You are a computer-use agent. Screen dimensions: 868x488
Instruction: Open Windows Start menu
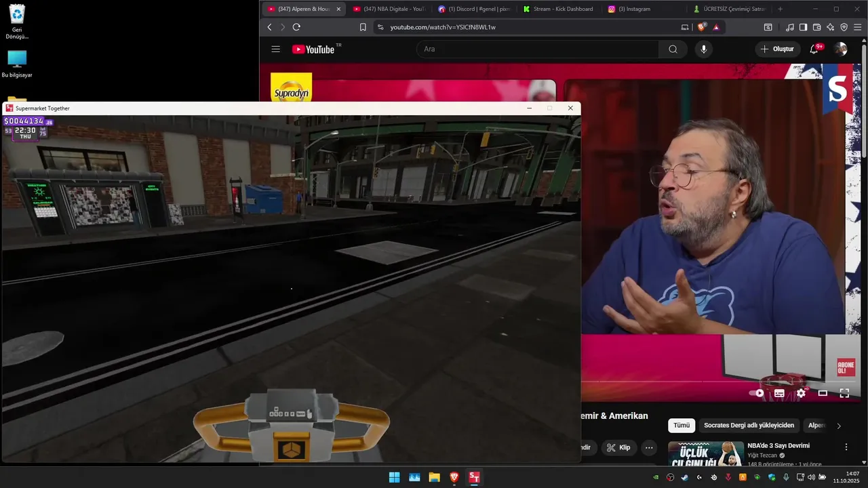394,477
